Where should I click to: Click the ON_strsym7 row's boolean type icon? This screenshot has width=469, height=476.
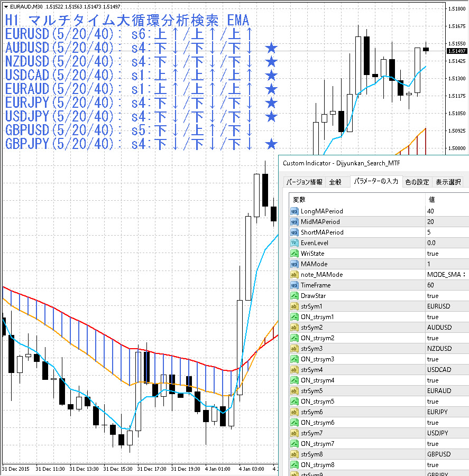[x=294, y=444]
